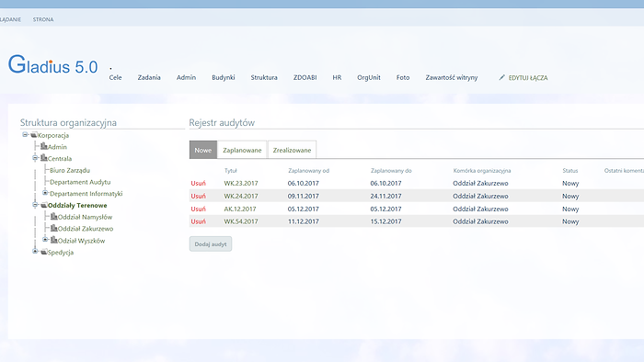The width and height of the screenshot is (644, 362).
Task: Open the Cele menu
Action: pos(115,77)
